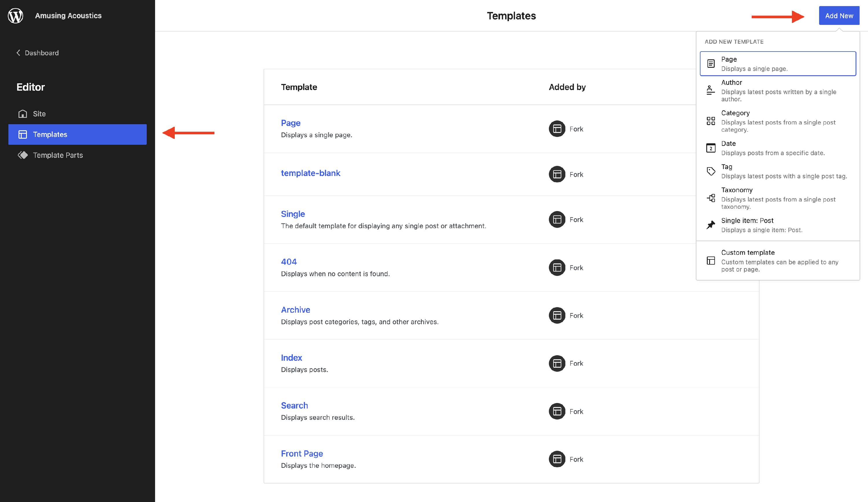The width and height of the screenshot is (868, 502).
Task: Open Templates in Editor sidebar
Action: tap(78, 134)
